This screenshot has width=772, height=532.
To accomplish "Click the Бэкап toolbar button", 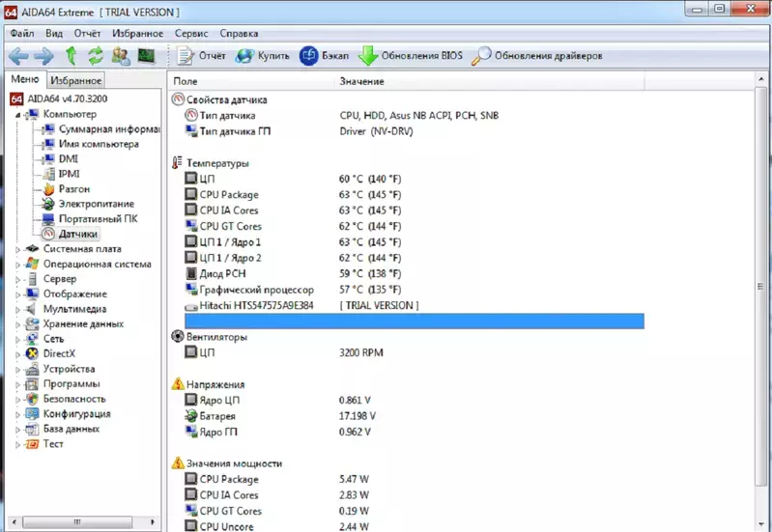I will point(324,56).
